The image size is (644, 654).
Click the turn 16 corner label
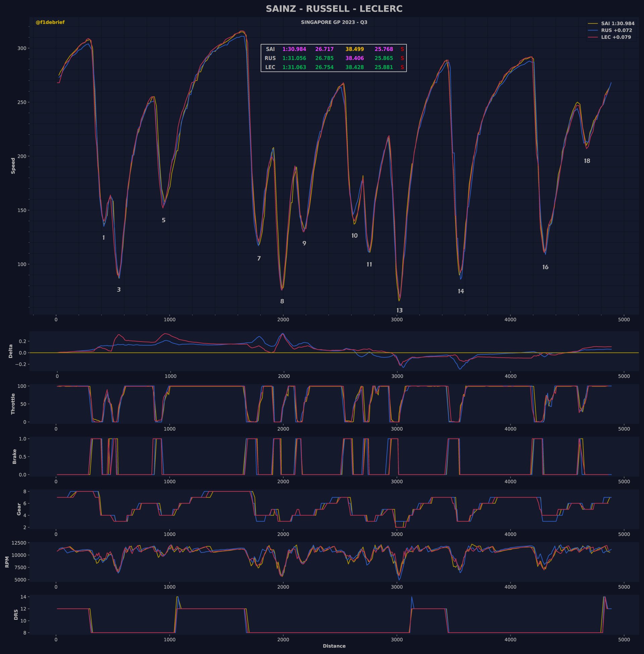coord(545,267)
